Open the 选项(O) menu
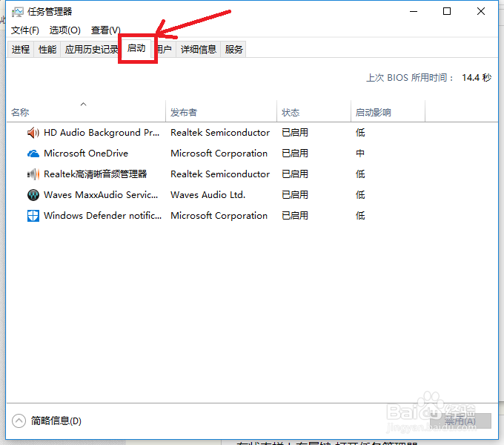 (x=65, y=30)
